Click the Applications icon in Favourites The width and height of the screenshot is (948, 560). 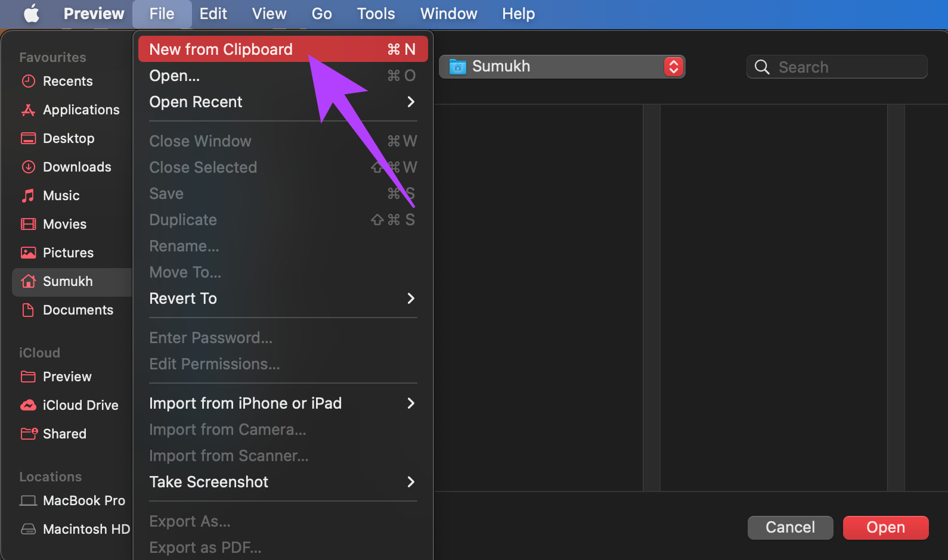[28, 110]
